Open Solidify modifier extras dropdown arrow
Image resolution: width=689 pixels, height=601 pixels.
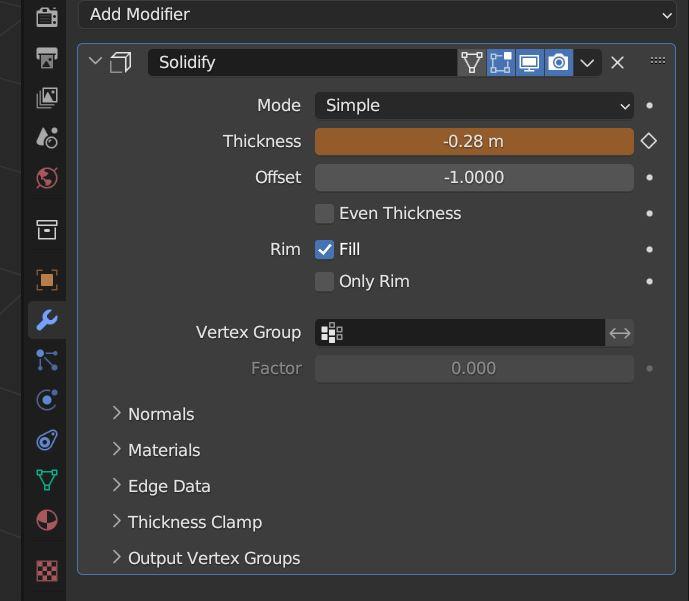[587, 63]
